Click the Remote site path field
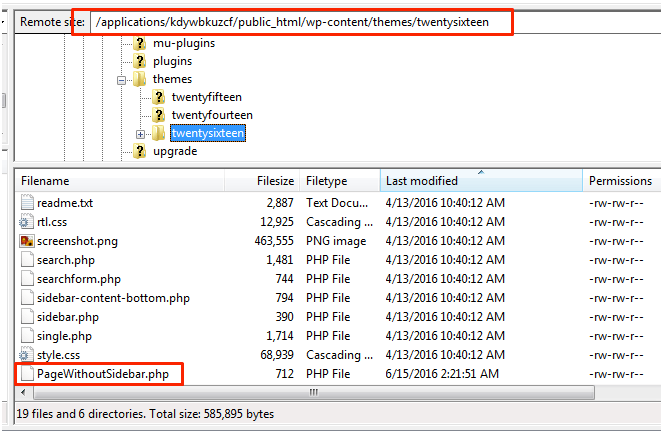This screenshot has width=665, height=434. point(300,22)
